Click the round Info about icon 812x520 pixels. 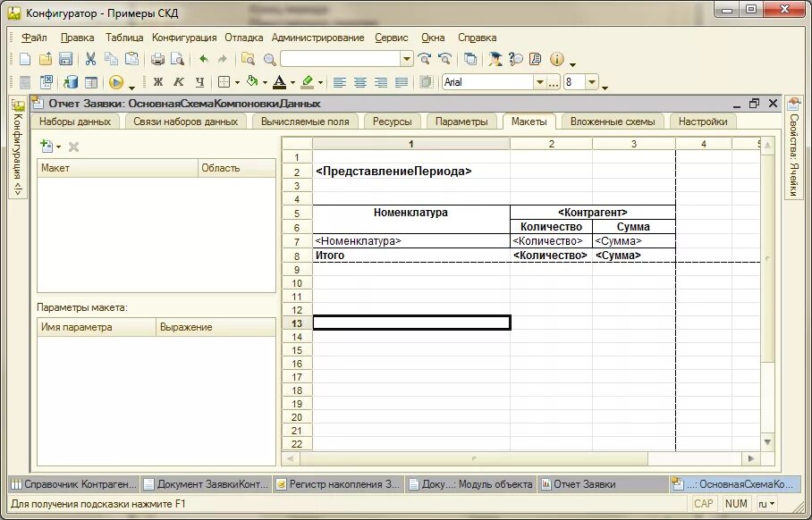[x=557, y=59]
